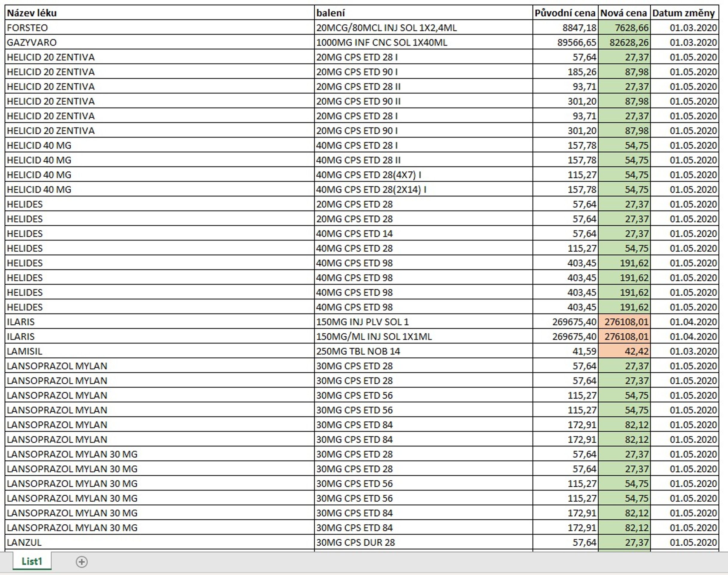Screen dimensions: 728x575
Task: Click ILARIS in the 150MG INJ PLV SOL 1 row
Action: coord(160,322)
